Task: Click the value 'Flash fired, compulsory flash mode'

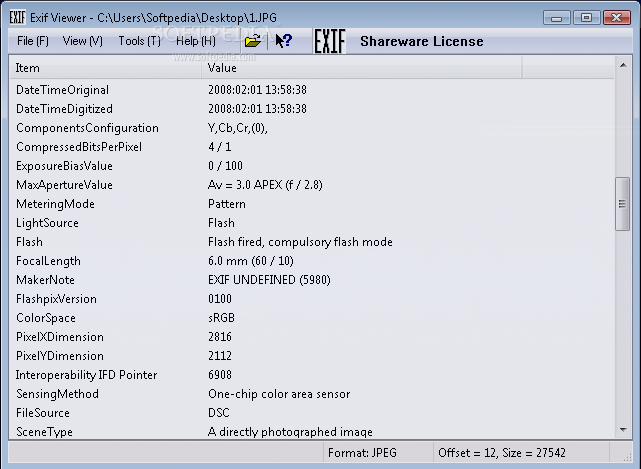Action: [x=300, y=242]
